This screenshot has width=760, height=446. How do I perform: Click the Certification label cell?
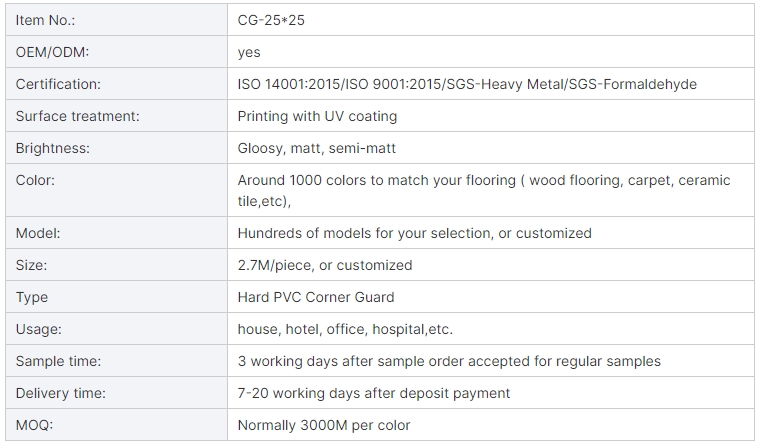coord(58,84)
